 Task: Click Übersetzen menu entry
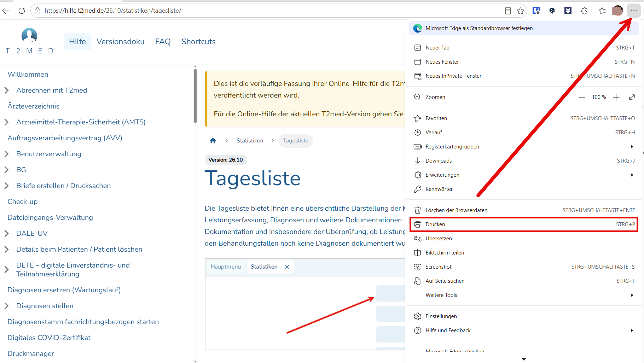click(524, 239)
